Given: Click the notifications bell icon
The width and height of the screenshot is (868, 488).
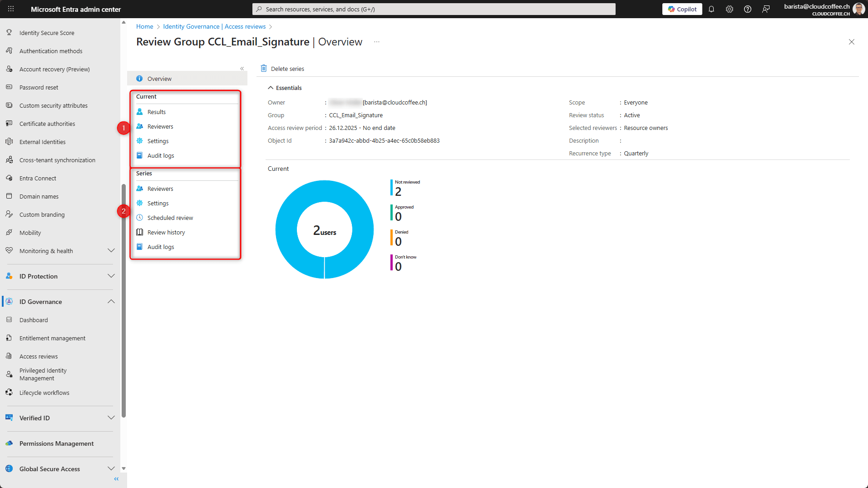Looking at the screenshot, I should (x=711, y=9).
